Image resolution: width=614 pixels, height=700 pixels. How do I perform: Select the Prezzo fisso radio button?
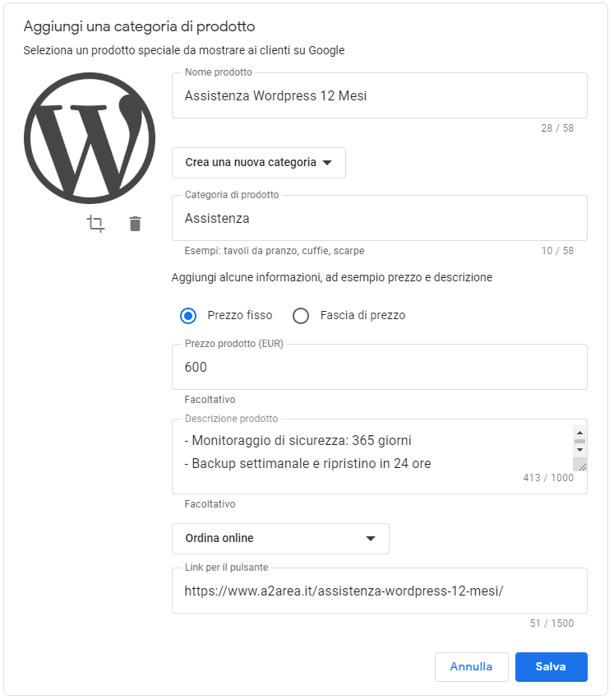[x=188, y=316]
